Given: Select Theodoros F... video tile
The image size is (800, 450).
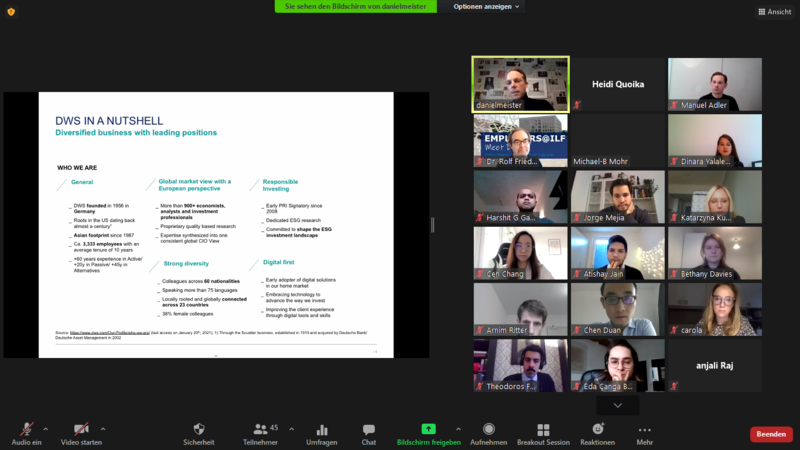Looking at the screenshot, I should [x=520, y=366].
